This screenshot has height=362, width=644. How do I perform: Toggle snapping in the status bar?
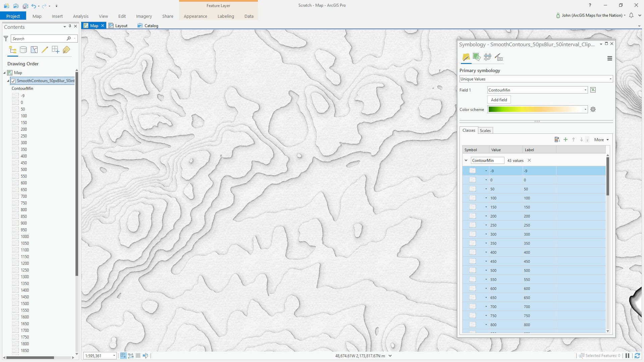tap(123, 356)
